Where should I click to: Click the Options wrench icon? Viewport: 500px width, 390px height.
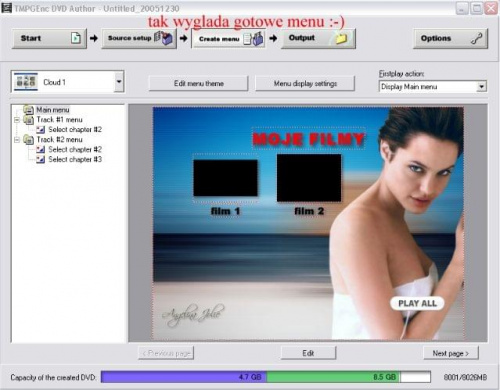click(x=477, y=38)
